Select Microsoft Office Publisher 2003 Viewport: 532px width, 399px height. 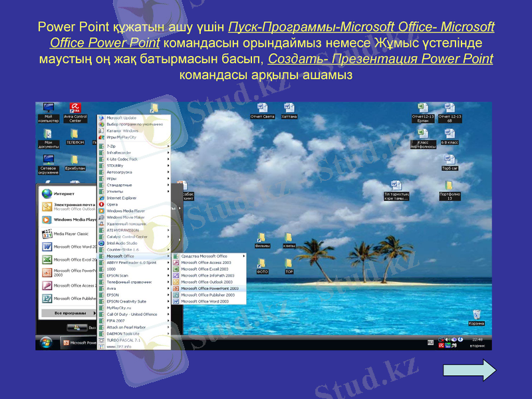209,295
